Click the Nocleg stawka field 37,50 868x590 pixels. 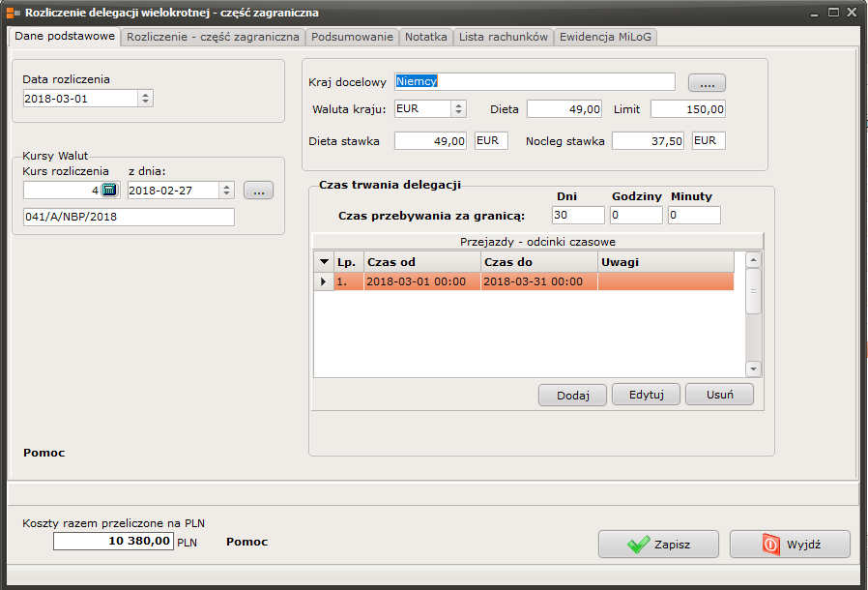pyautogui.click(x=648, y=140)
